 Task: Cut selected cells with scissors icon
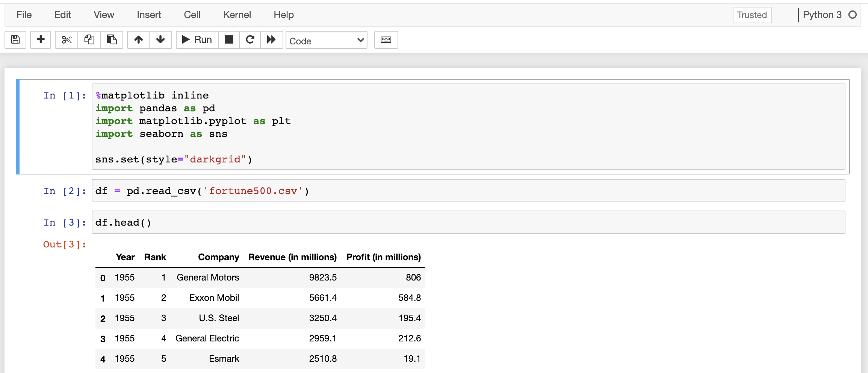click(x=67, y=39)
